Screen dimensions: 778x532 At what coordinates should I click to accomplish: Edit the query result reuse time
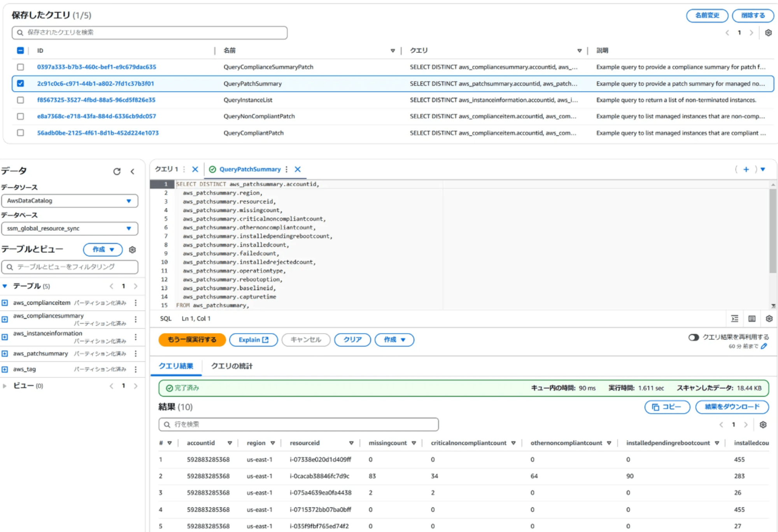[x=764, y=346]
